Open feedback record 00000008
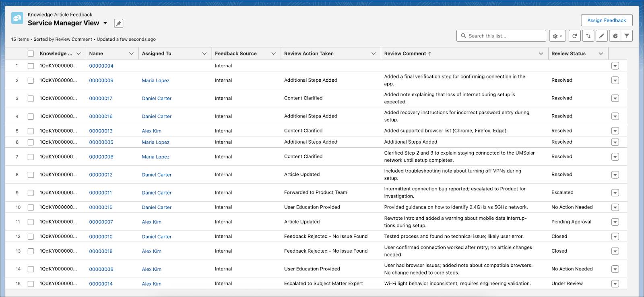This screenshot has height=297, width=644. coord(101,269)
